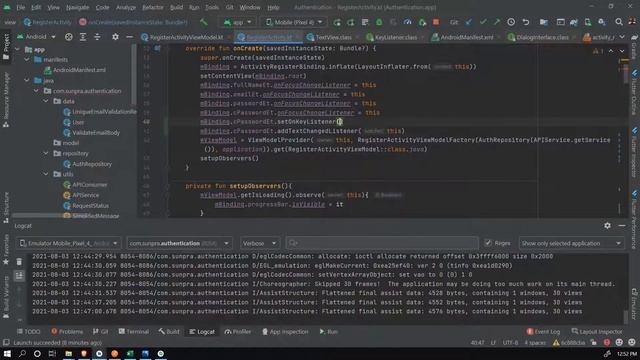Screen dimensions: 640x360
Task: Collapse the manifests folder node
Action: tap(27, 60)
